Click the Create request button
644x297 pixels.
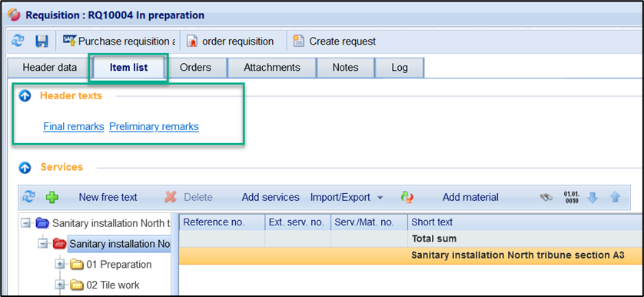pyautogui.click(x=334, y=41)
